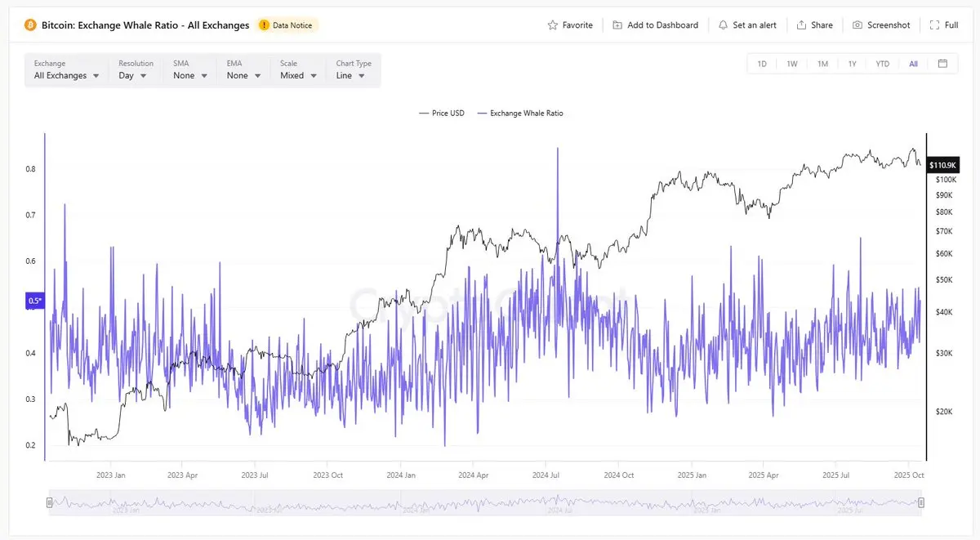This screenshot has height=540, width=980.
Task: Click the $50K price axis label
Action: [x=944, y=280]
